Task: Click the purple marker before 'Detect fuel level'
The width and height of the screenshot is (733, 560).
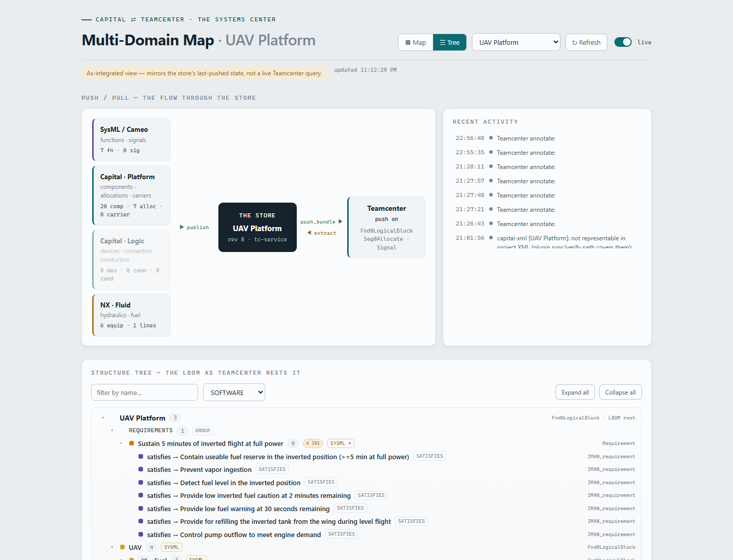Action: 141,483
